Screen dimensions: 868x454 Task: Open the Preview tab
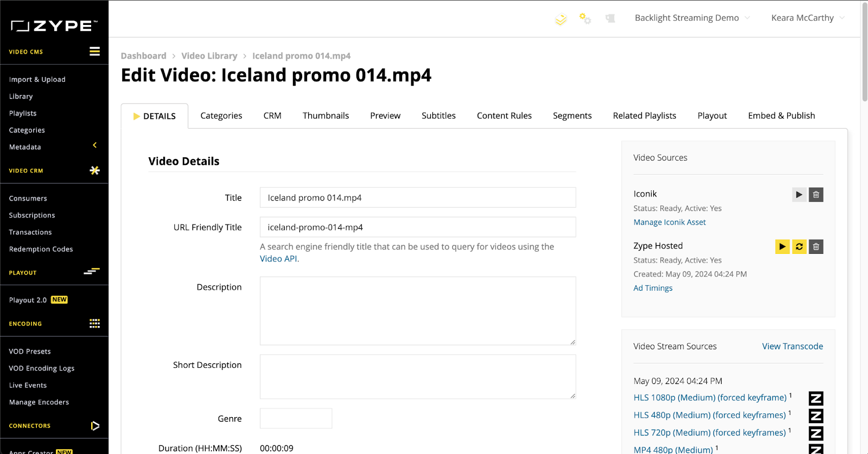coord(385,116)
